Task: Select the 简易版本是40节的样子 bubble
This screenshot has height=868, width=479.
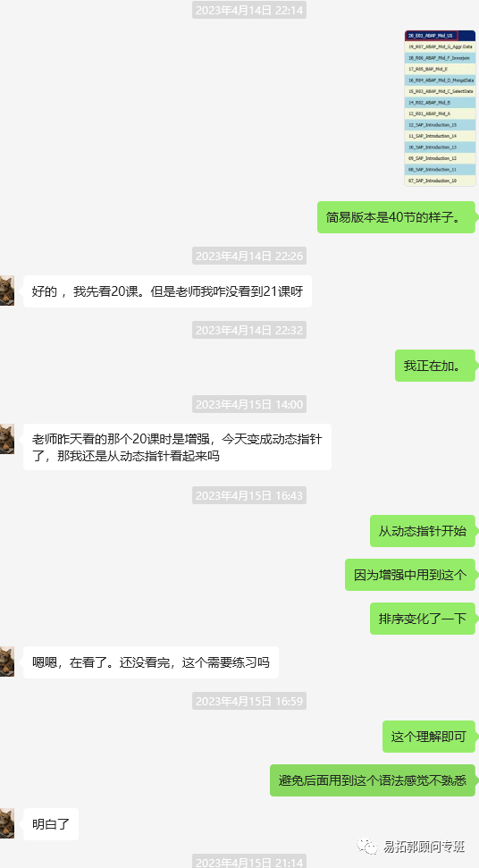Action: (396, 217)
